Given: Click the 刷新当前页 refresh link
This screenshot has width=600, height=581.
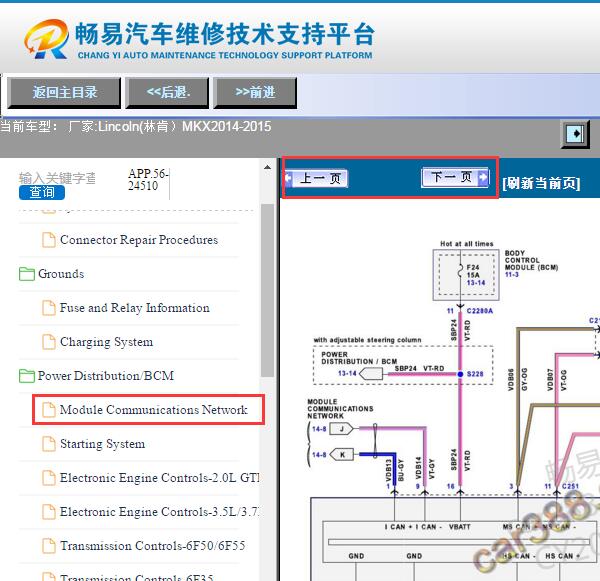Looking at the screenshot, I should click(541, 183).
